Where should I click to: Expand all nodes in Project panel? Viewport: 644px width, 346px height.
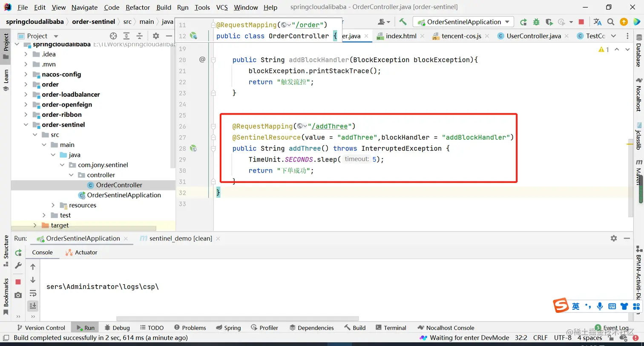coord(127,36)
